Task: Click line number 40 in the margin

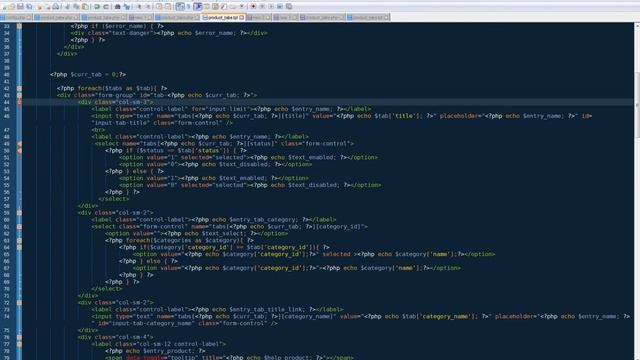Action: coord(7,74)
